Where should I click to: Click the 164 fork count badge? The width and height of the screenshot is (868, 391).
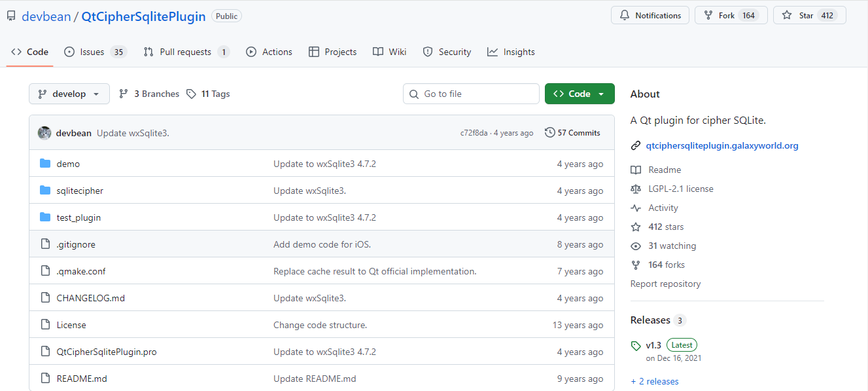coord(748,16)
